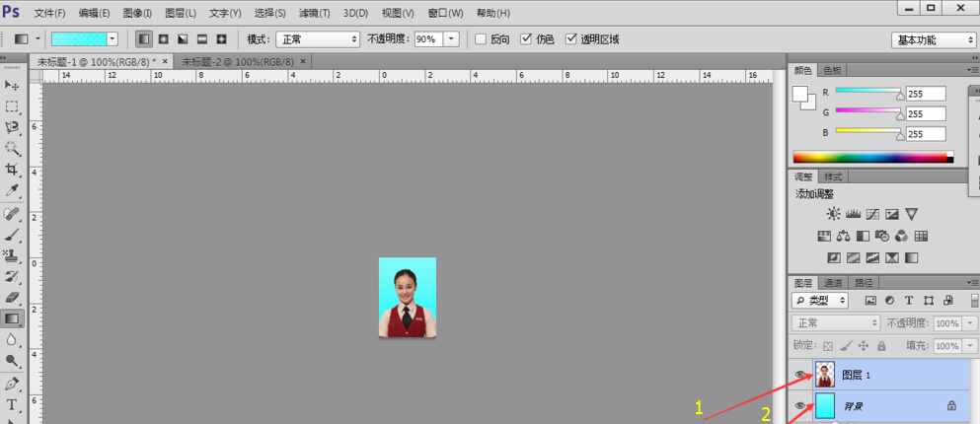This screenshot has width=980, height=424.
Task: Toggle the layer filter switch
Action: 974,301
